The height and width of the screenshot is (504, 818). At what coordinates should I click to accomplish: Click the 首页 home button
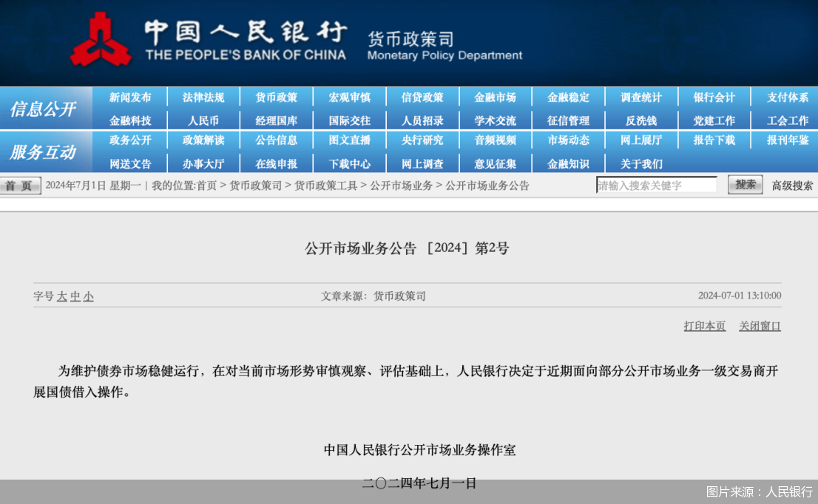tap(21, 185)
